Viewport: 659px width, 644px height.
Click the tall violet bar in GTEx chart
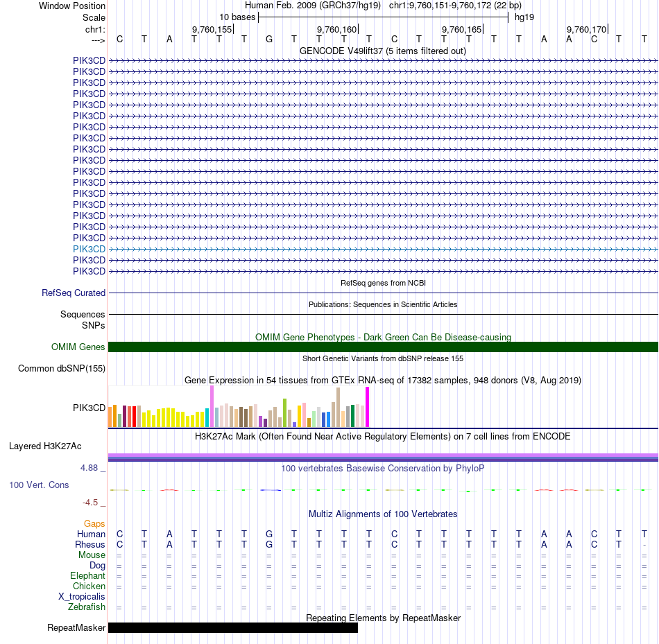pos(212,406)
